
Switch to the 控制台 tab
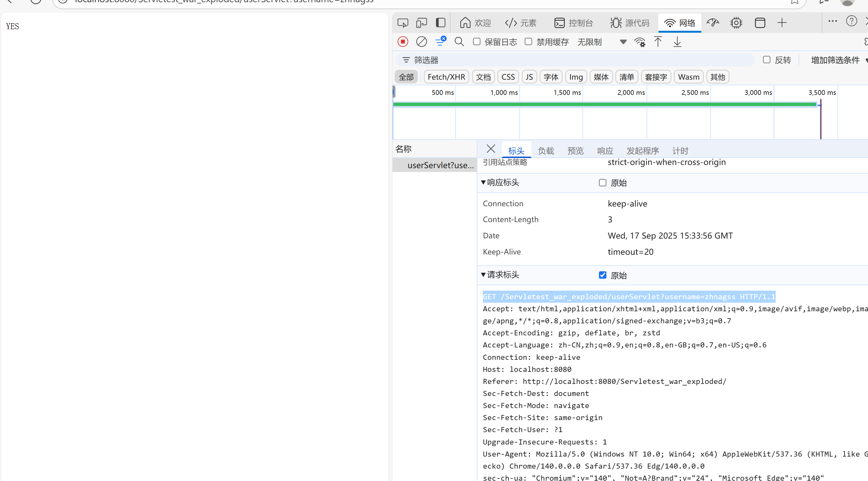574,23
